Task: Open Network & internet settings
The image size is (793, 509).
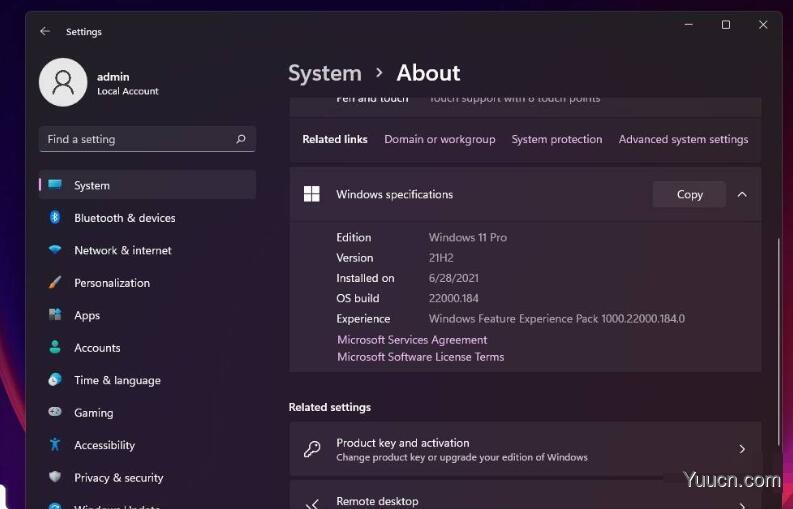Action: pyautogui.click(x=147, y=250)
